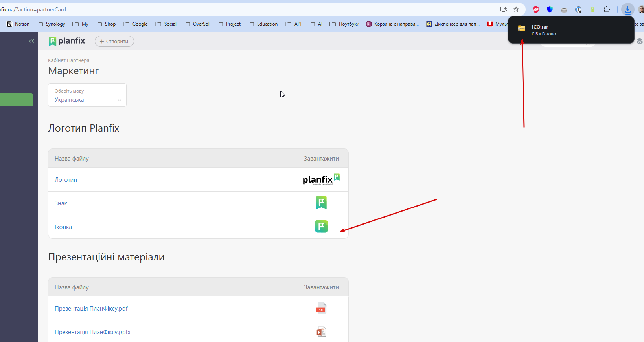Click the clock-with-lock extension icon
Viewport: 644px width, 342px height.
[x=578, y=9]
